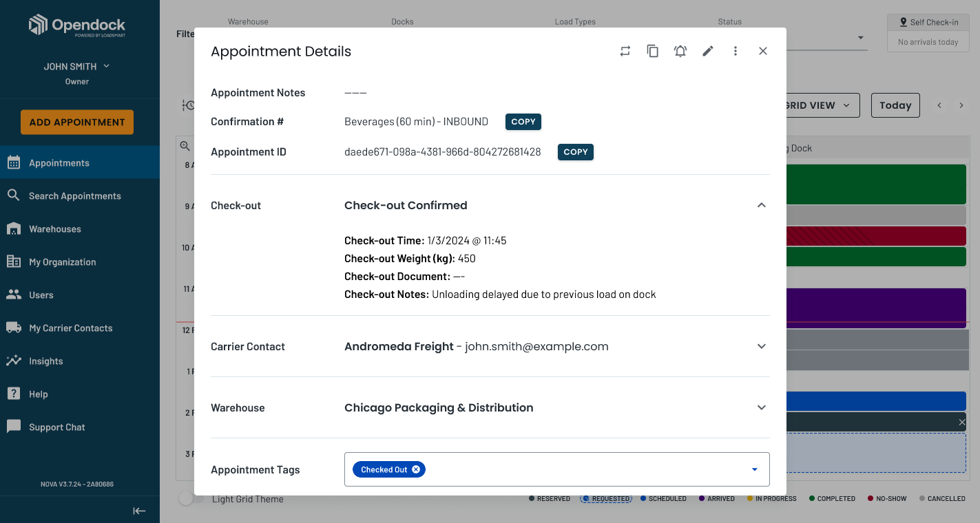
Task: Open Search Appointments in sidebar
Action: (x=74, y=196)
